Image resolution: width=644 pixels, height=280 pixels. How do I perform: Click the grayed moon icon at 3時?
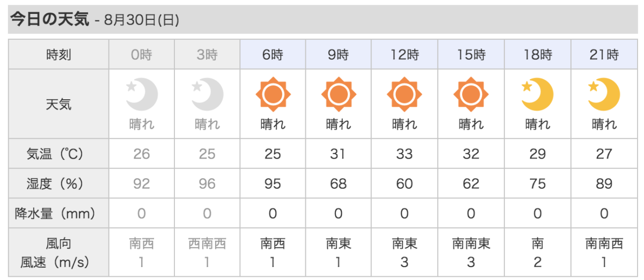[x=207, y=95]
